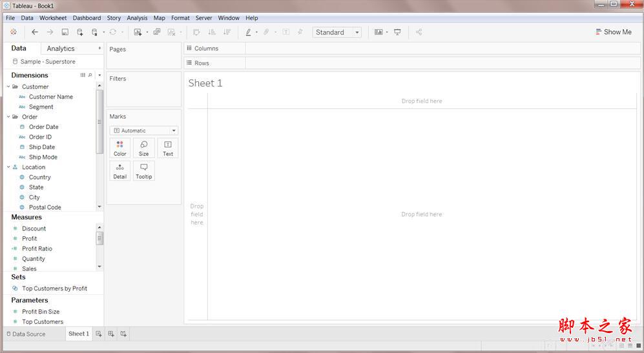Switch to the Analytics tab

point(61,48)
